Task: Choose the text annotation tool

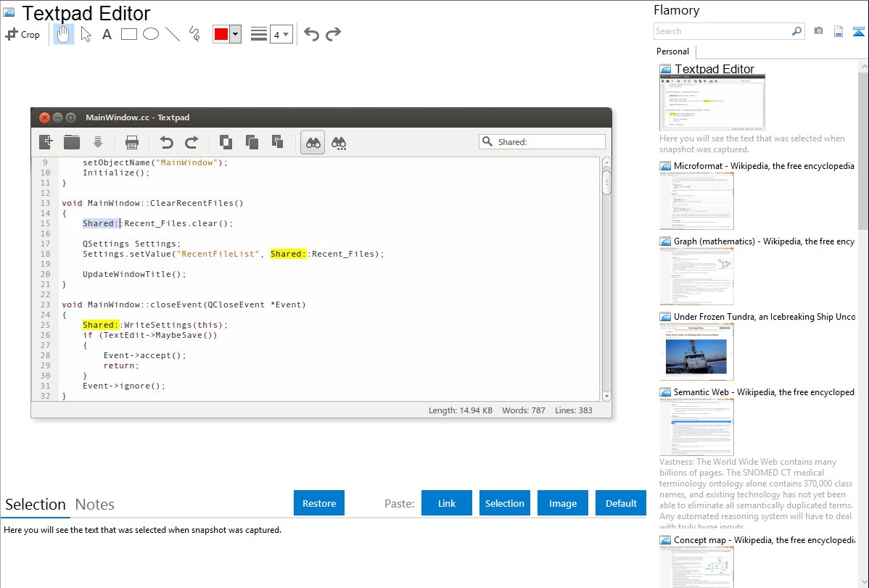Action: 107,34
